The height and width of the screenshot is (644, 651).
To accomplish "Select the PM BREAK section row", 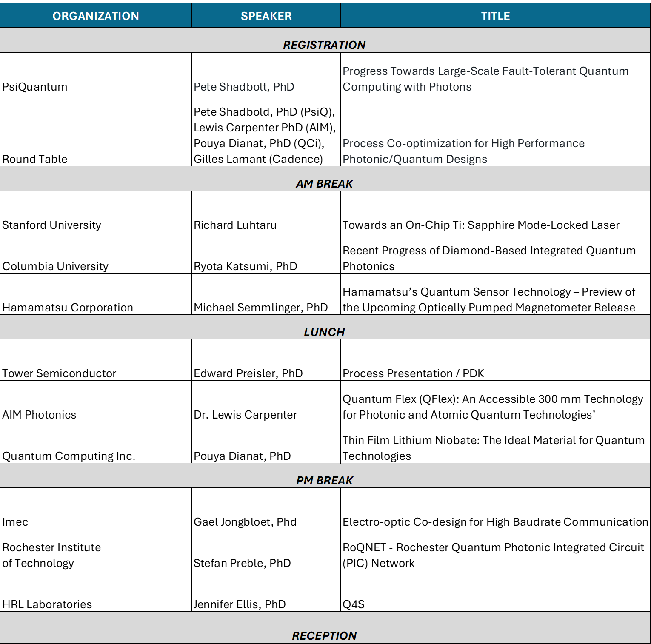I will click(325, 476).
